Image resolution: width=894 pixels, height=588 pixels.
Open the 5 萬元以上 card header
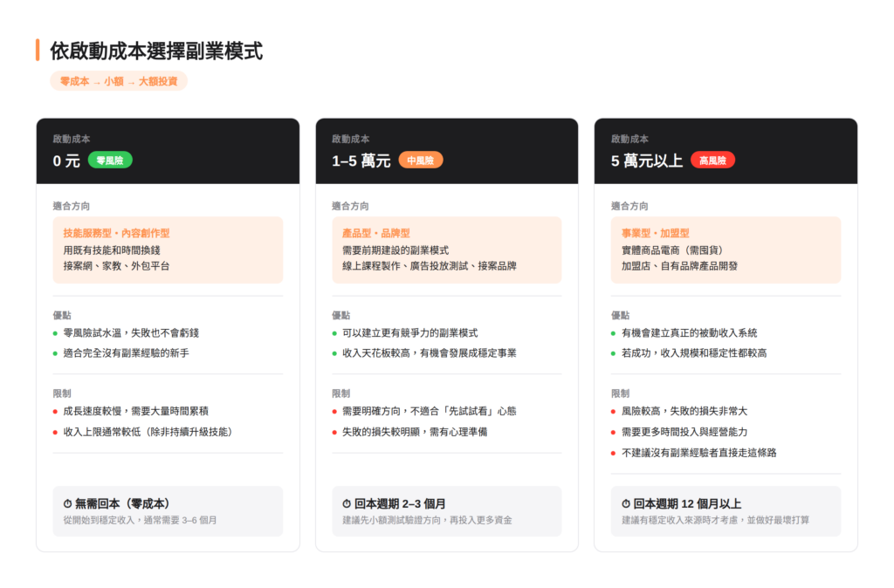(726, 151)
